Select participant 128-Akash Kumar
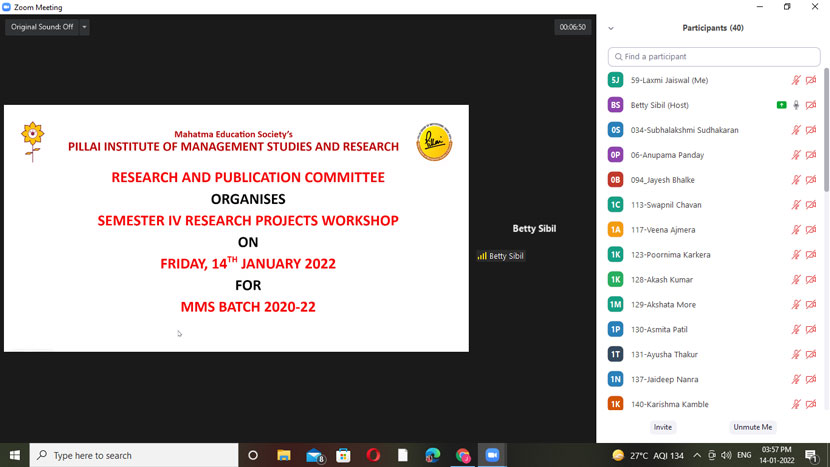830x467 pixels. coord(712,279)
